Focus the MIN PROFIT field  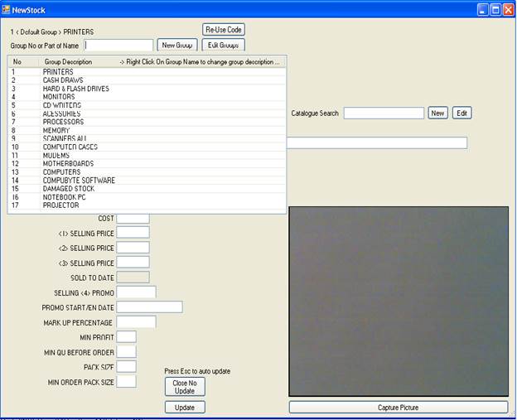[x=126, y=337]
